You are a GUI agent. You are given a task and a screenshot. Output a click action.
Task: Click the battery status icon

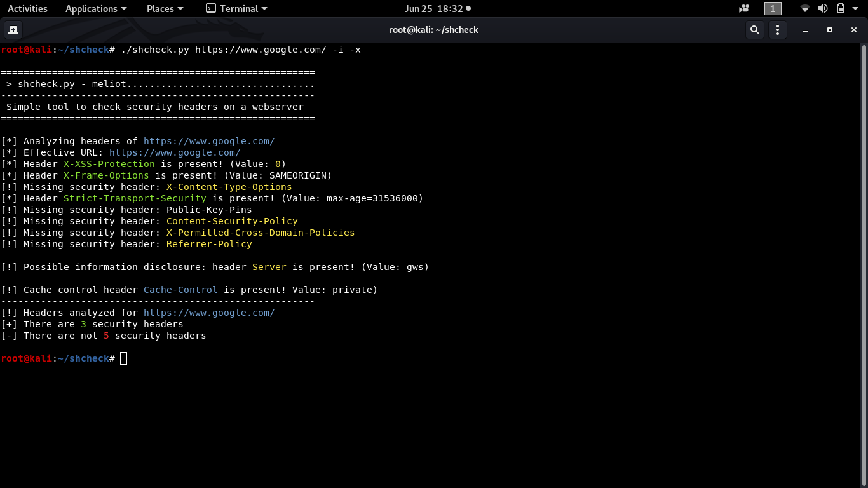(x=841, y=9)
